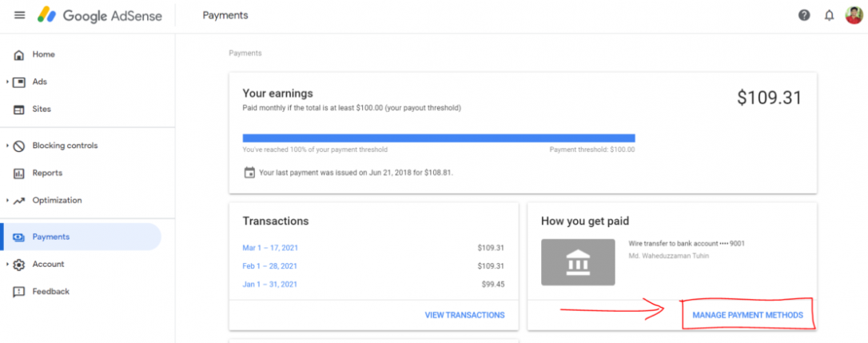Open Account label in sidebar
Viewport: 868px width, 343px height.
tap(48, 264)
